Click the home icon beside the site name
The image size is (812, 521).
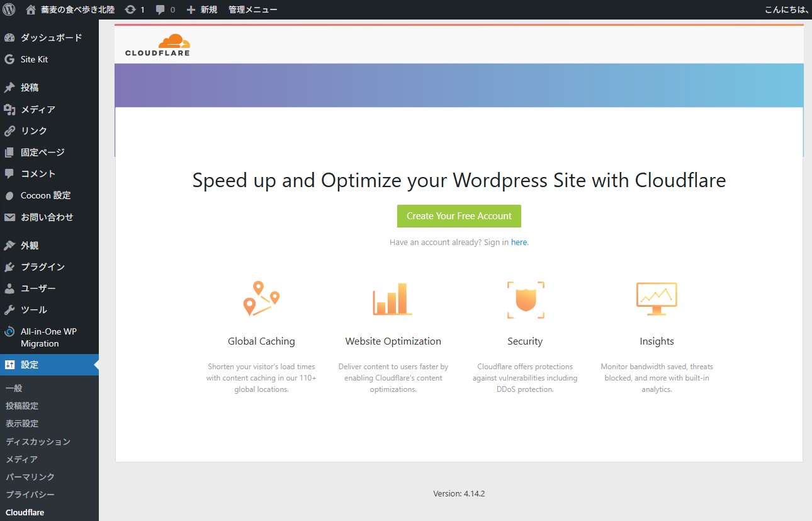31,9
